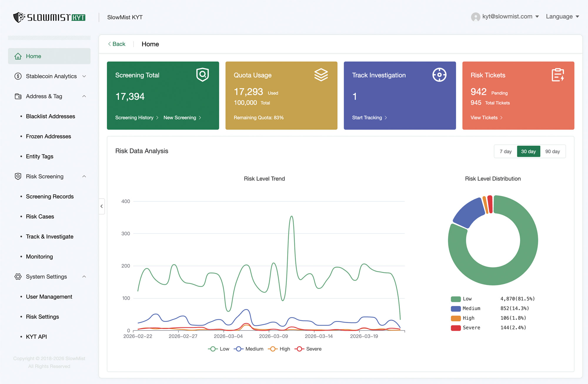The height and width of the screenshot is (384, 588).
Task: Collapse the Risk Screening section chevron
Action: (84, 176)
